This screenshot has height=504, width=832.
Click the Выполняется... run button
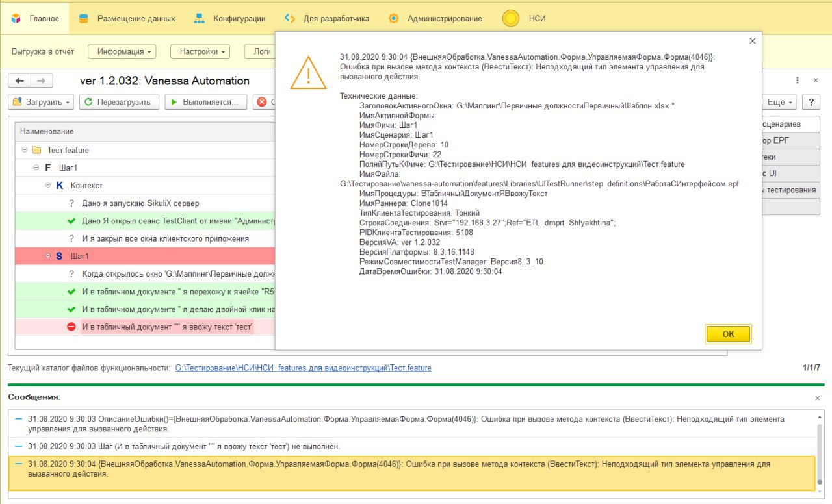pyautogui.click(x=206, y=102)
